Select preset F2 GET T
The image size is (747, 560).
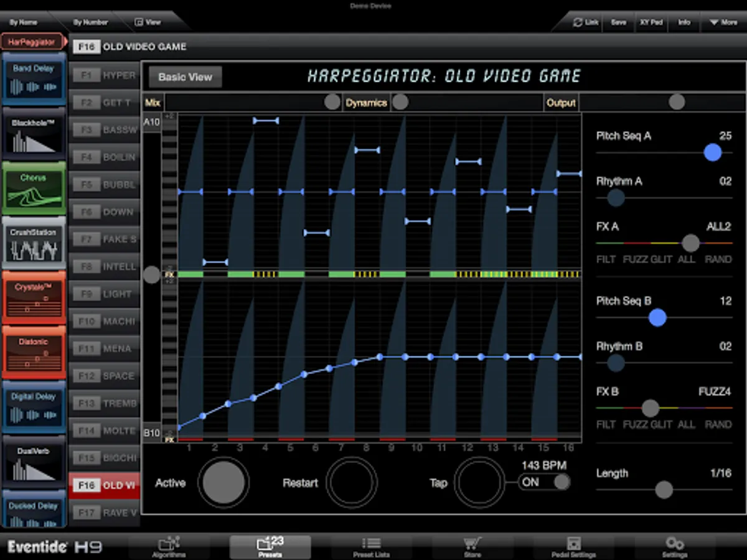click(105, 103)
